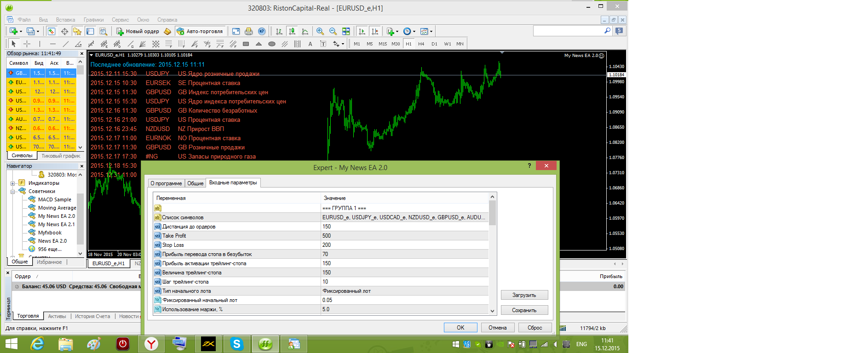Image resolution: width=868 pixels, height=353 pixels.
Task: Select the horizontal line drawing tool
Action: [53, 44]
